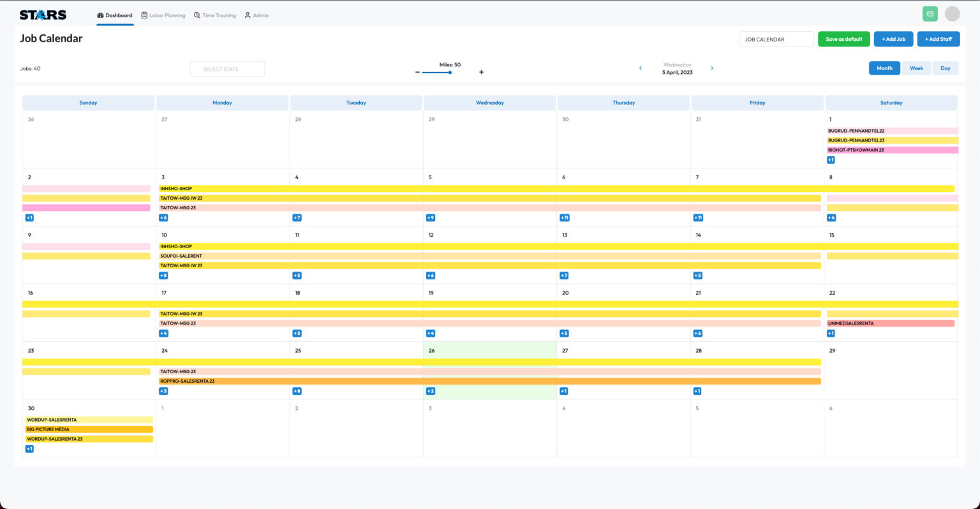This screenshot has width=980, height=509.
Task: Switch to Week view
Action: 916,68
